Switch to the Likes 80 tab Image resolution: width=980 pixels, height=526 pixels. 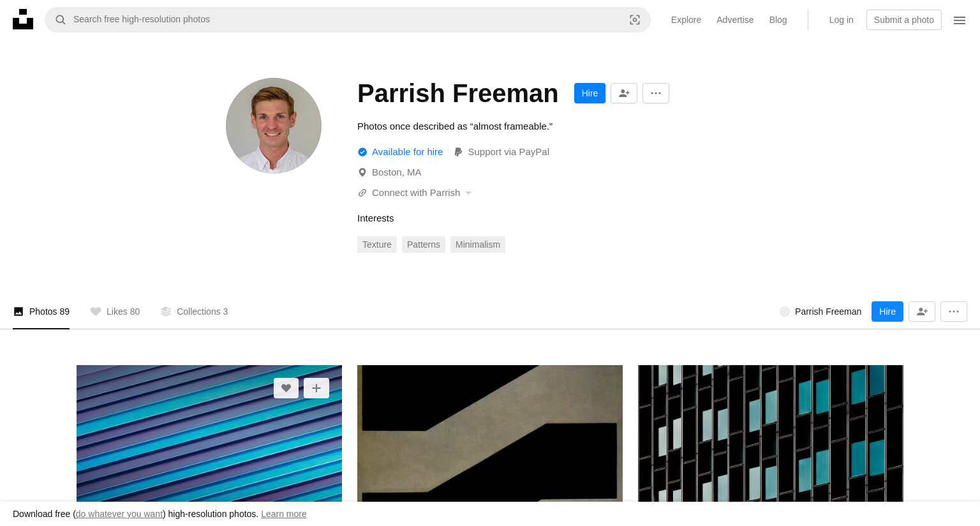115,312
